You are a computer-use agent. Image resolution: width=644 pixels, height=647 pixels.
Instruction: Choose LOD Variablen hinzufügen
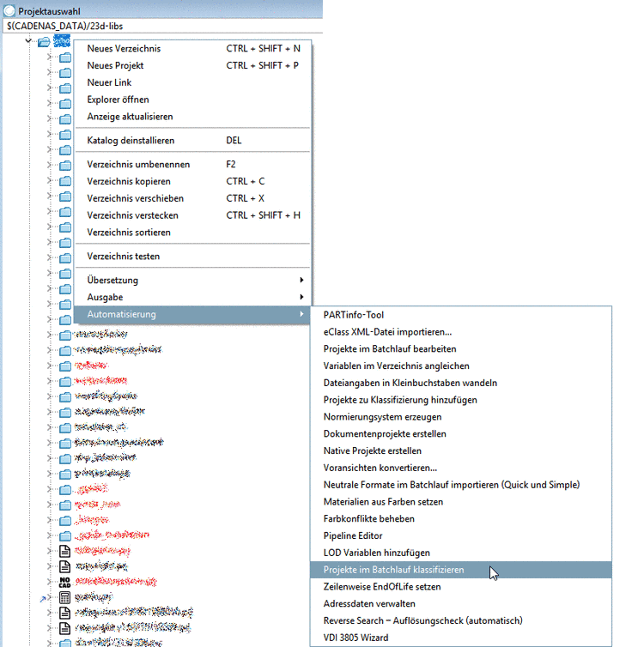(461, 553)
